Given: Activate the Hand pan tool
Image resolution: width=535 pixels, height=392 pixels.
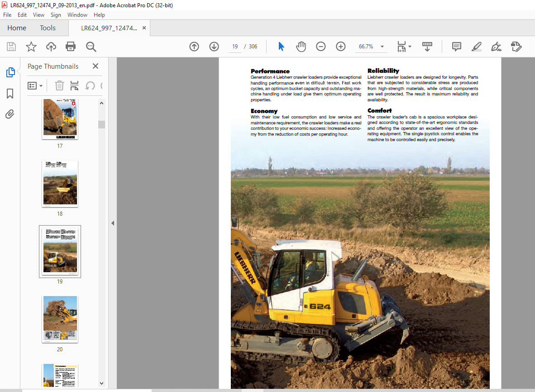Looking at the screenshot, I should [x=301, y=47].
